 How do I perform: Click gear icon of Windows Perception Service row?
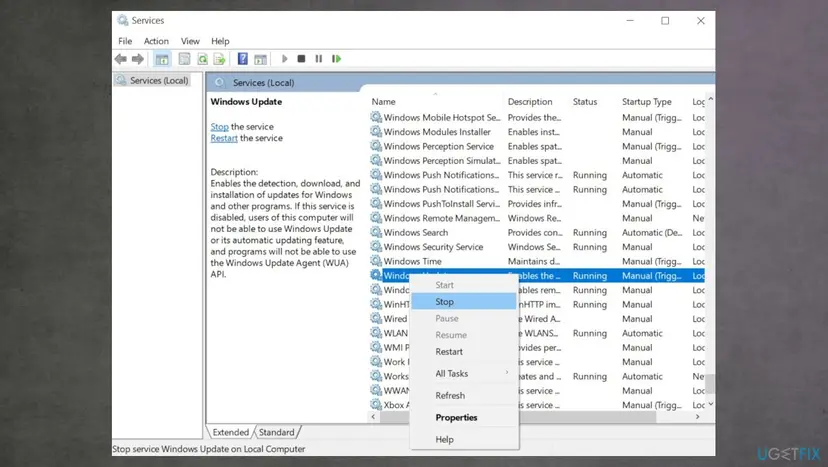[x=376, y=145]
